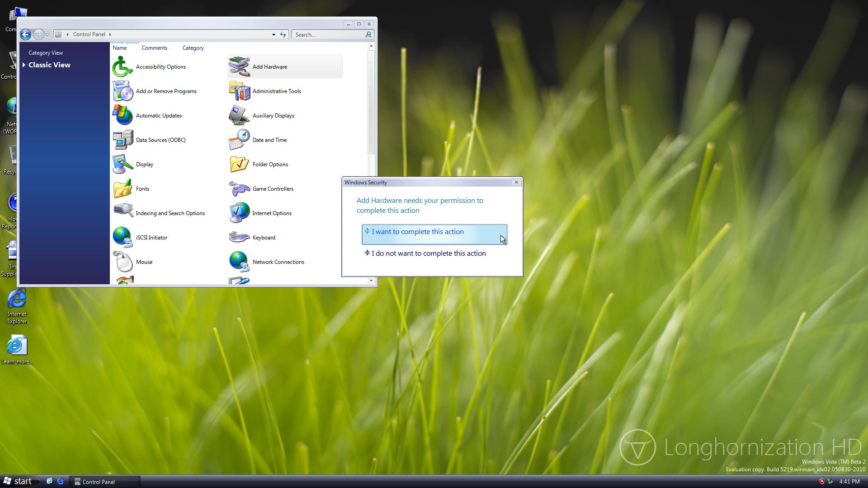Open the recent pages dropdown arrow
Screen dimensions: 868x488
tap(47, 34)
